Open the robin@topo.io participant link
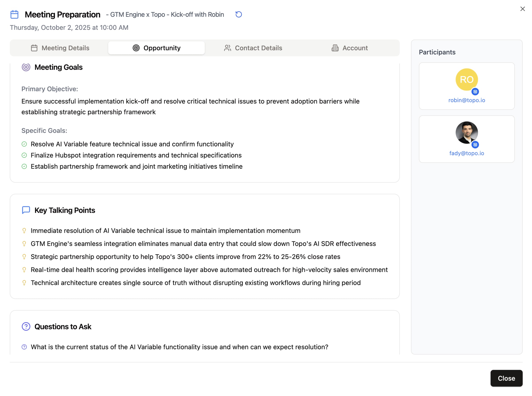 [x=466, y=100]
